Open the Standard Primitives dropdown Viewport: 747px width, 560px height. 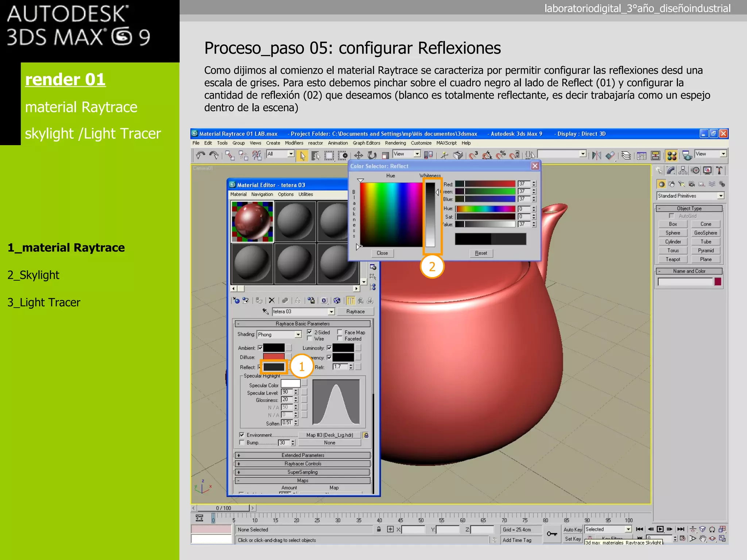[690, 196]
